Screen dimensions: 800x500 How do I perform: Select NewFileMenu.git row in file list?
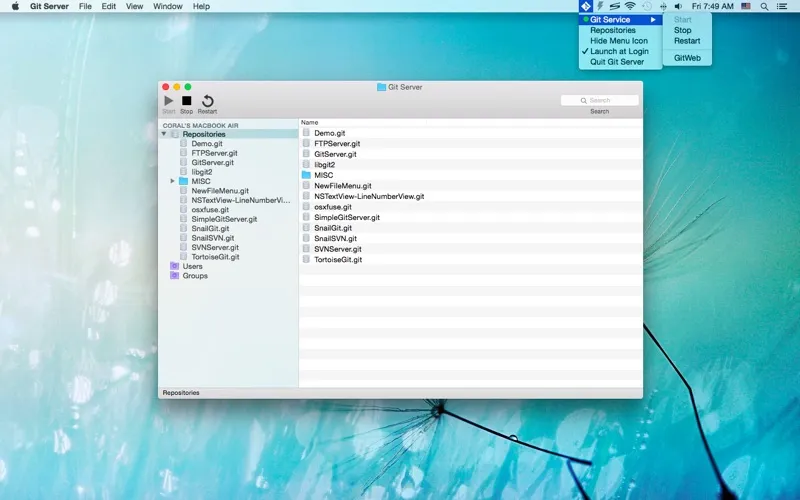pos(470,186)
